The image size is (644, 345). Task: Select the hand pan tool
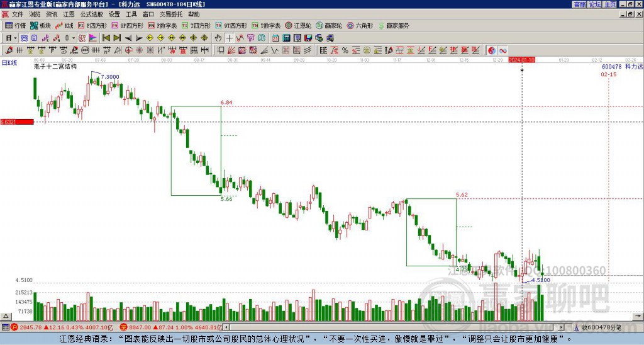click(218, 38)
